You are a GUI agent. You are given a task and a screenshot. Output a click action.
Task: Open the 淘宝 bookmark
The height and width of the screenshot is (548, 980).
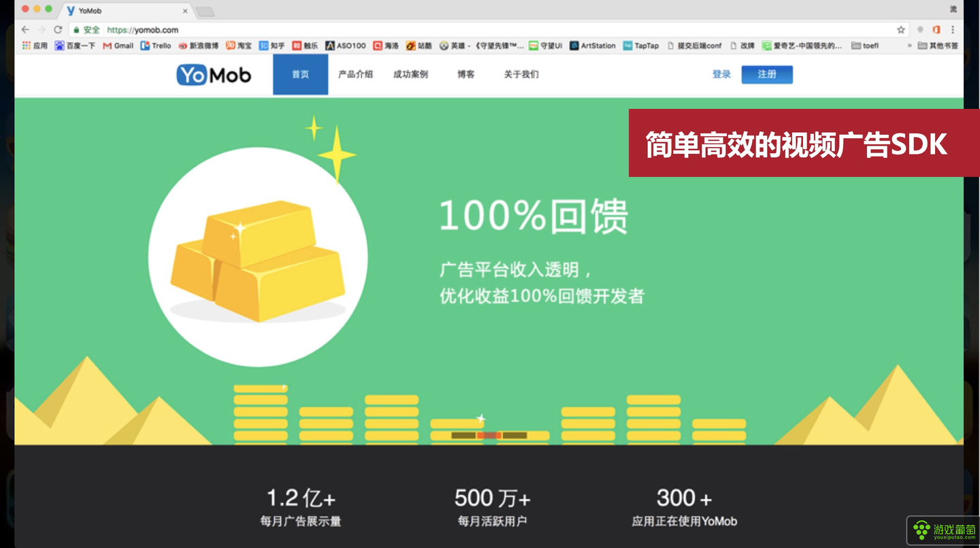pyautogui.click(x=239, y=46)
